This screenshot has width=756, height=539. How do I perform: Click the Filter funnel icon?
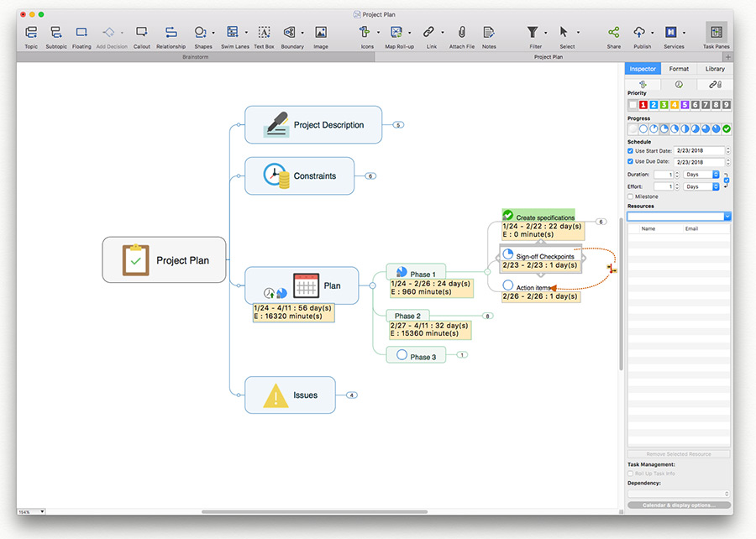pos(533,32)
